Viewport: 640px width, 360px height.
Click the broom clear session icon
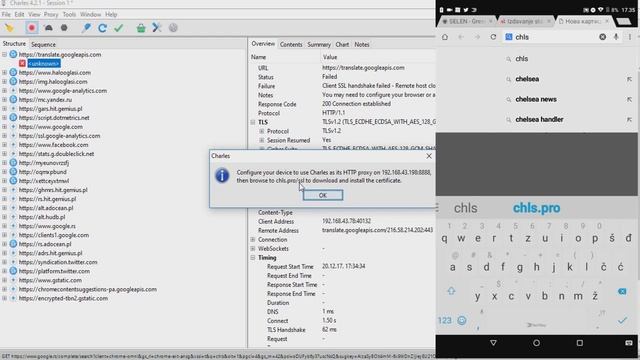click(9, 28)
